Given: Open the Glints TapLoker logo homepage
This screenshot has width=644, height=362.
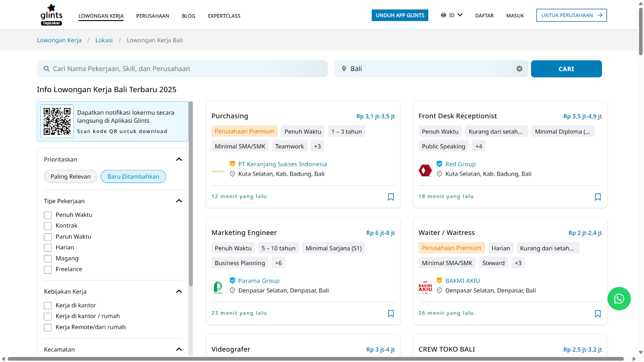Looking at the screenshot, I should click(x=52, y=15).
